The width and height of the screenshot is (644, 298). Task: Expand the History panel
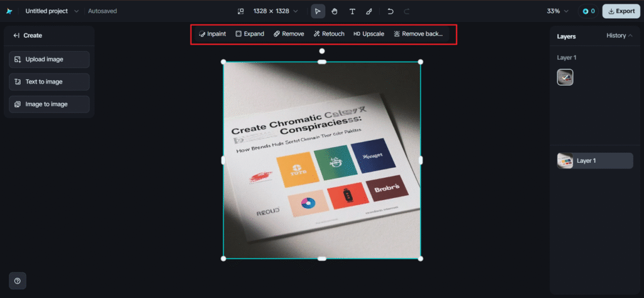point(619,36)
